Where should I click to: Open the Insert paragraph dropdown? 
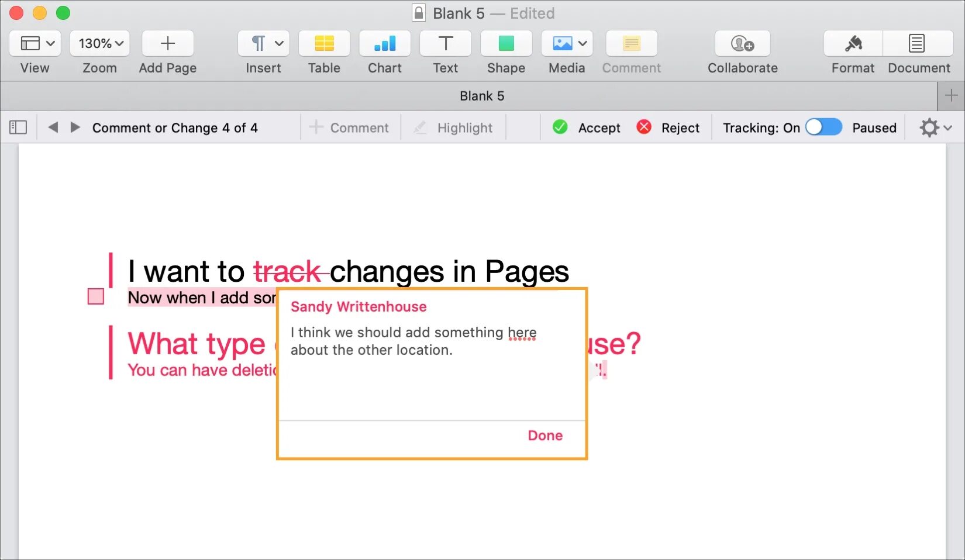pos(264,43)
